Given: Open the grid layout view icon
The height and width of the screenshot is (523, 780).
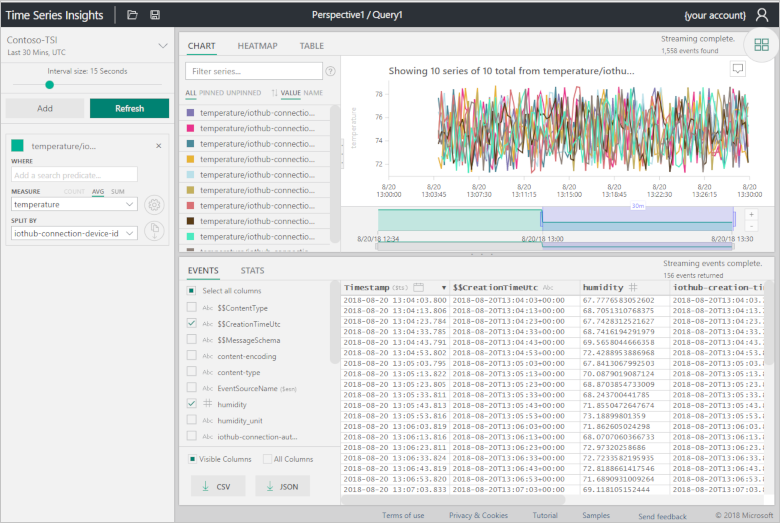Looking at the screenshot, I should click(x=762, y=45).
